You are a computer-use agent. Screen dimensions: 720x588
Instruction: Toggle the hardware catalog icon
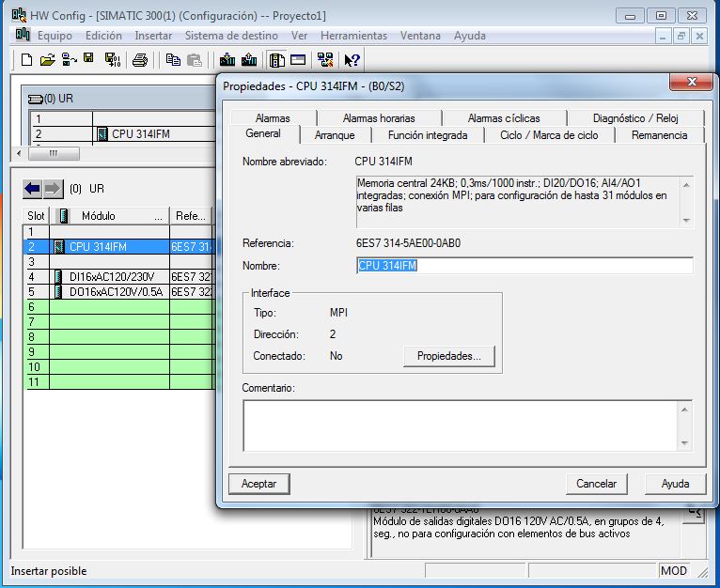click(x=277, y=60)
